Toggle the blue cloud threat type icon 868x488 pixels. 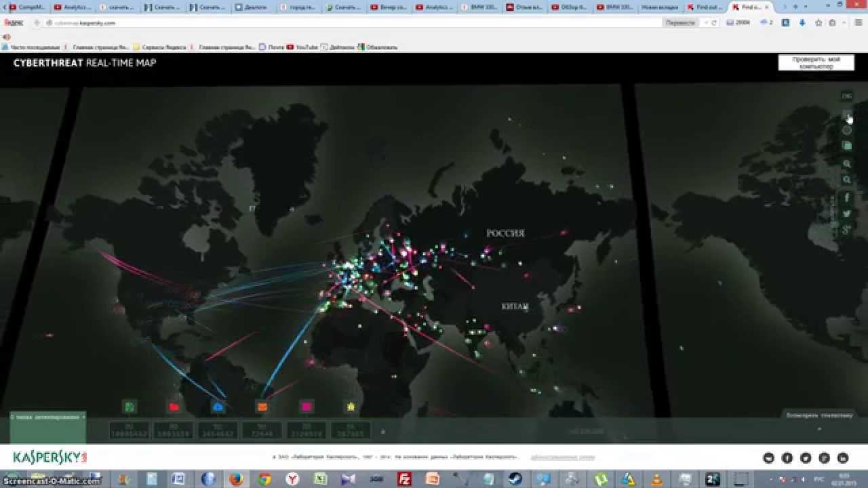(x=218, y=407)
